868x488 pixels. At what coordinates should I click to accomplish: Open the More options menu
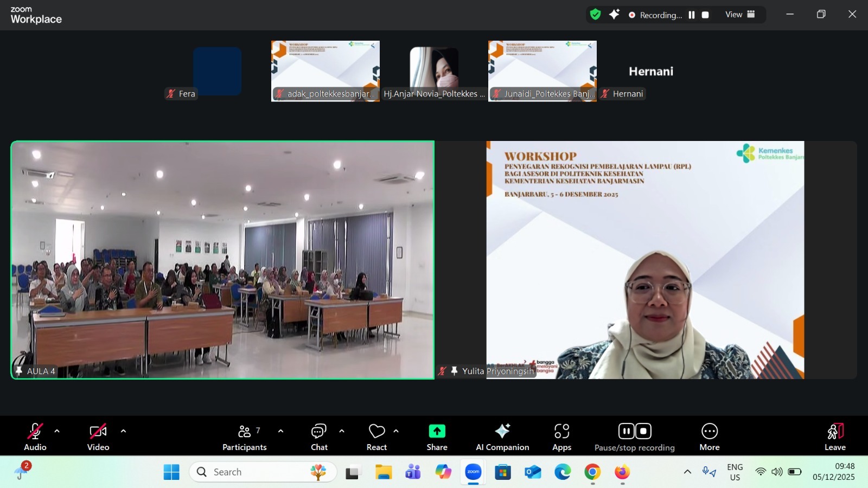click(709, 436)
